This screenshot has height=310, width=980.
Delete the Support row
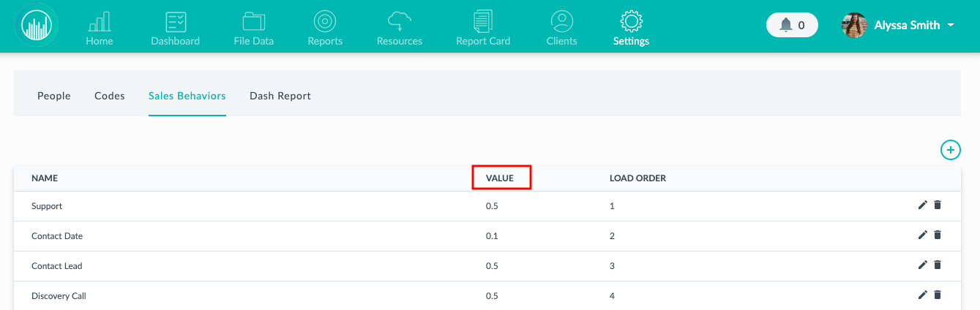tap(938, 205)
